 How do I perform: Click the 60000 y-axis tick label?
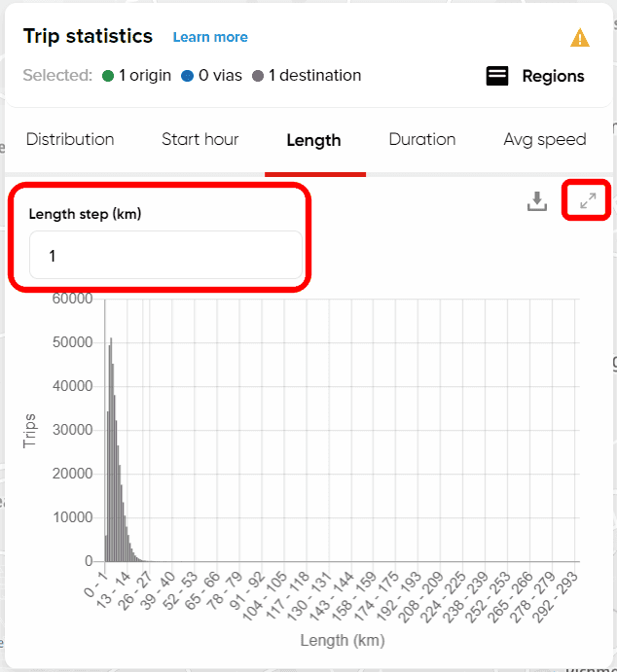tap(73, 299)
